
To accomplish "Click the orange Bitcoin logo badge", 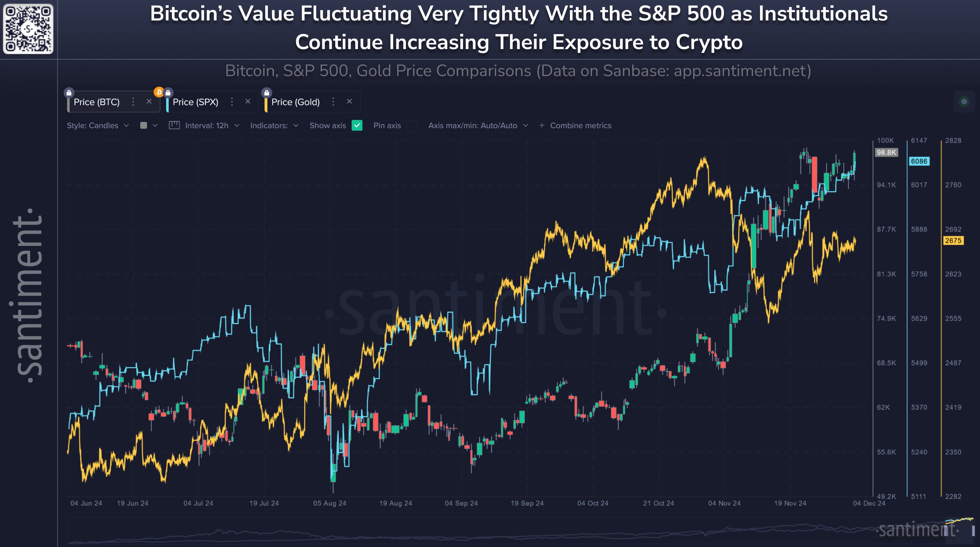I will coord(159,92).
